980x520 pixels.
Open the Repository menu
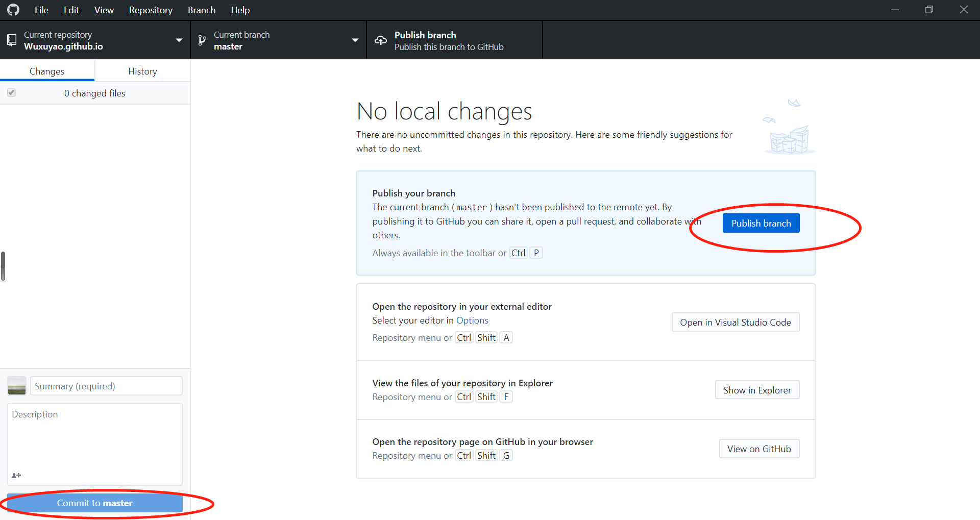(x=151, y=10)
